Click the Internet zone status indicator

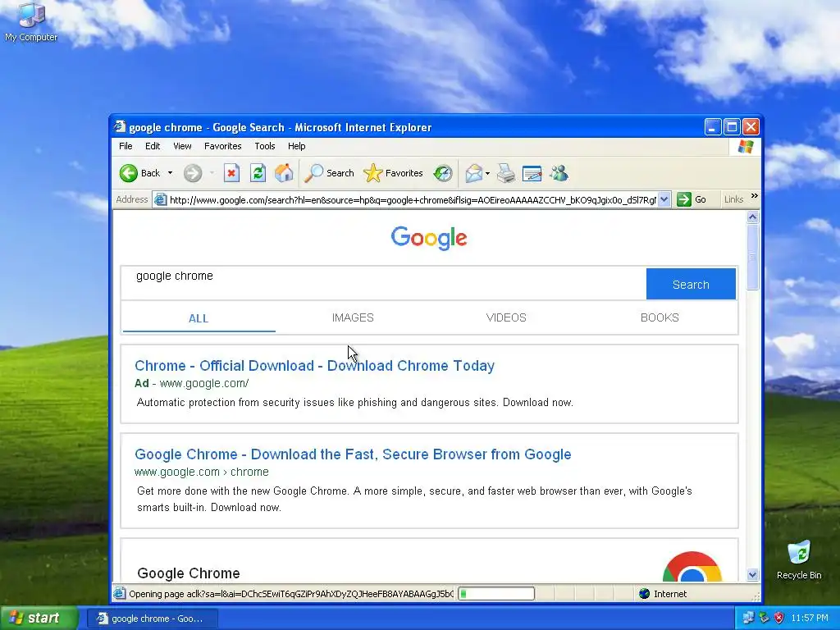[x=663, y=594]
